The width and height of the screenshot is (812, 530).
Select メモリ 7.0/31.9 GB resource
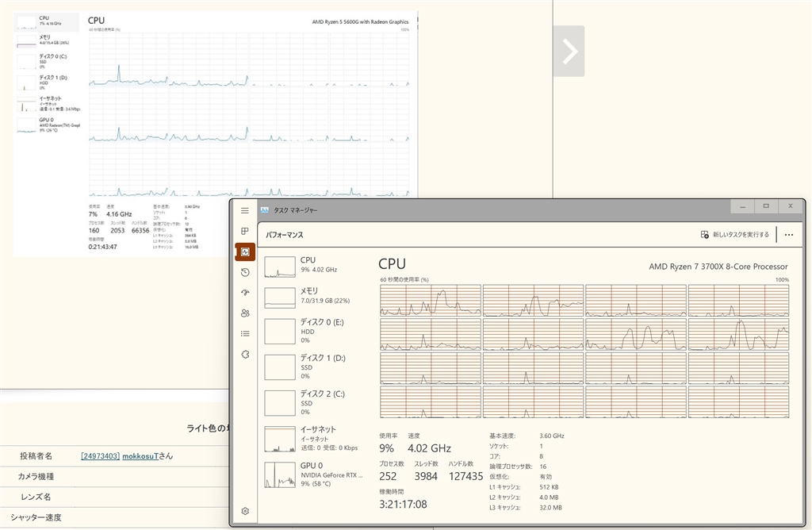[x=316, y=296]
